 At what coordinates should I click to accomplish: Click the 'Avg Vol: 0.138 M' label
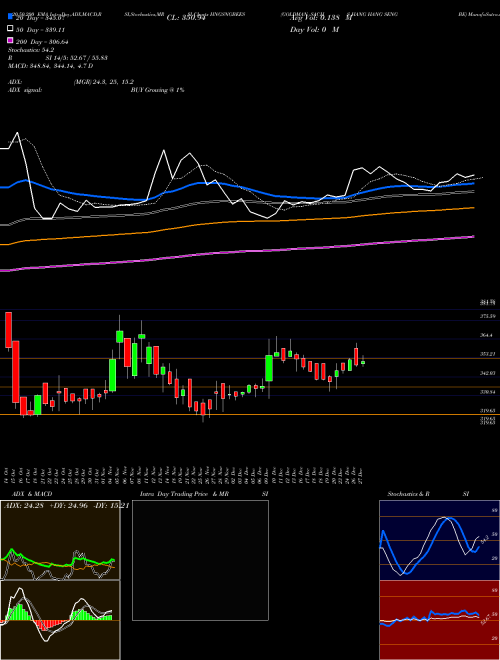[x=320, y=18]
